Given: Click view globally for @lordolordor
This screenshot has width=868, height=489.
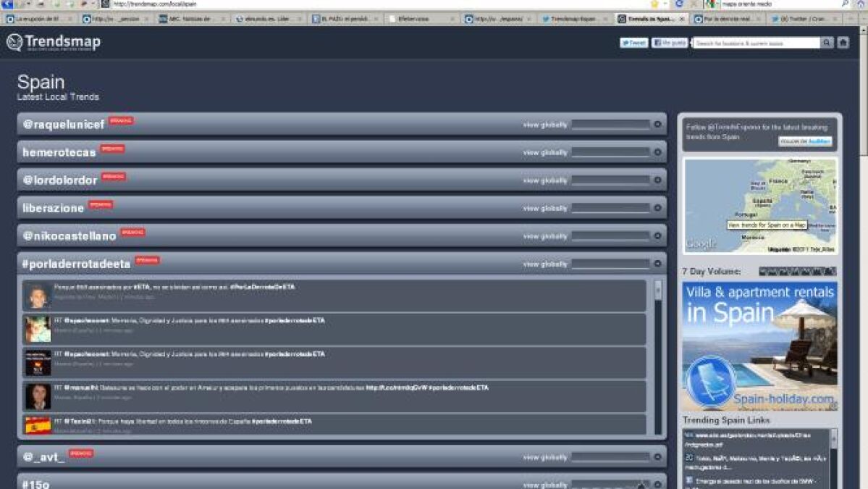Looking at the screenshot, I should 545,180.
